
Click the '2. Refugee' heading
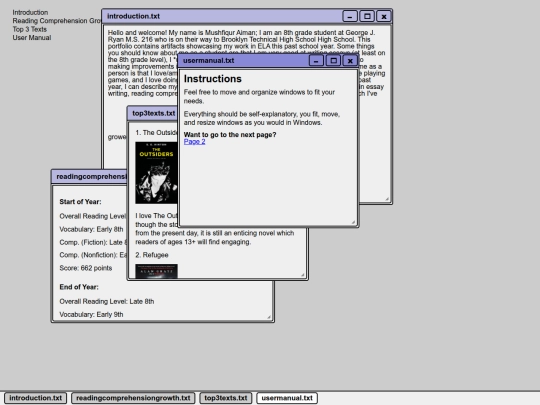click(x=152, y=255)
